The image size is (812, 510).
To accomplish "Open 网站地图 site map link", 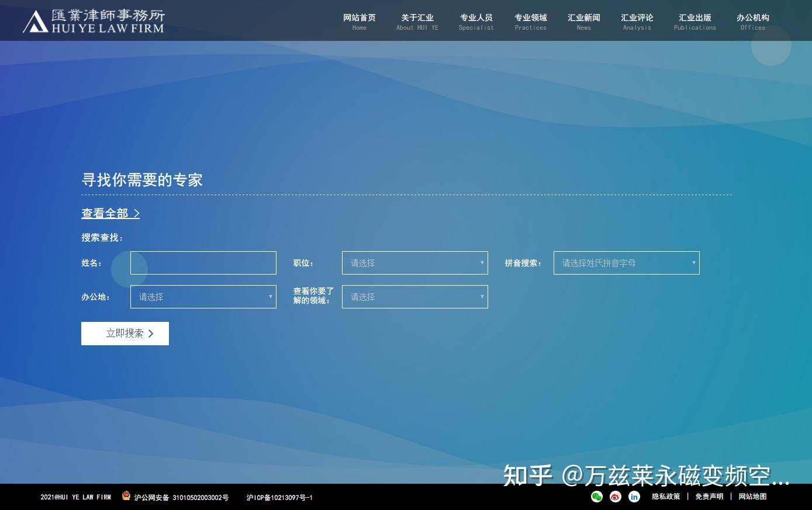I will [x=752, y=497].
